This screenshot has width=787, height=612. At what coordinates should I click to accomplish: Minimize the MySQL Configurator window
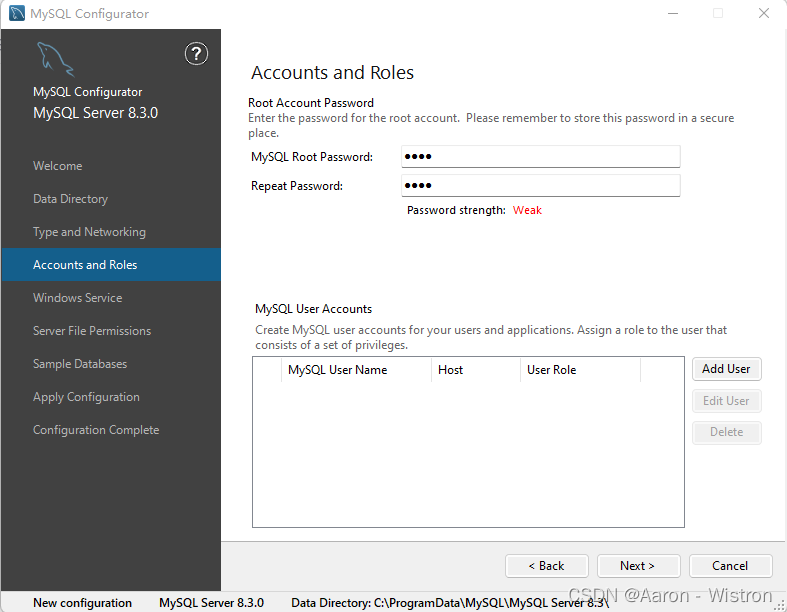click(x=673, y=14)
